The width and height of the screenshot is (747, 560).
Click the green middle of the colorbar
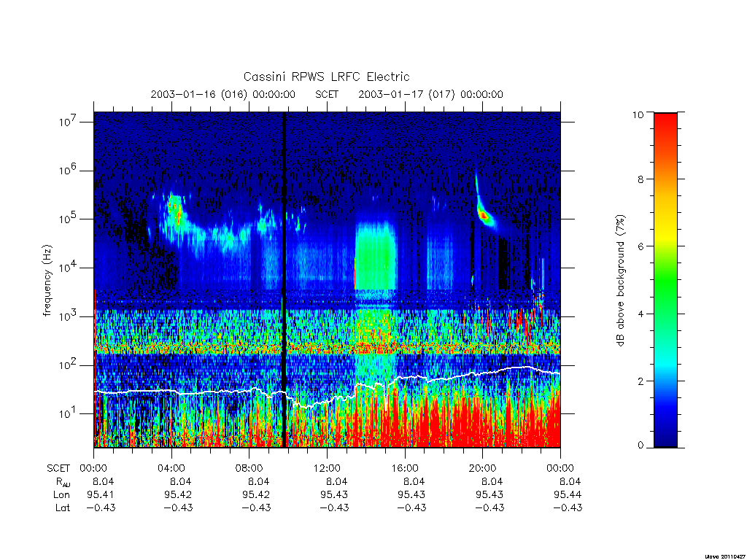point(665,281)
